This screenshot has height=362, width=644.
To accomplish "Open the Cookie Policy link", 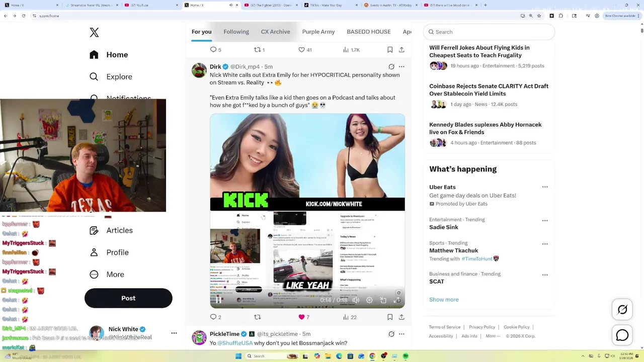I will 517,327.
